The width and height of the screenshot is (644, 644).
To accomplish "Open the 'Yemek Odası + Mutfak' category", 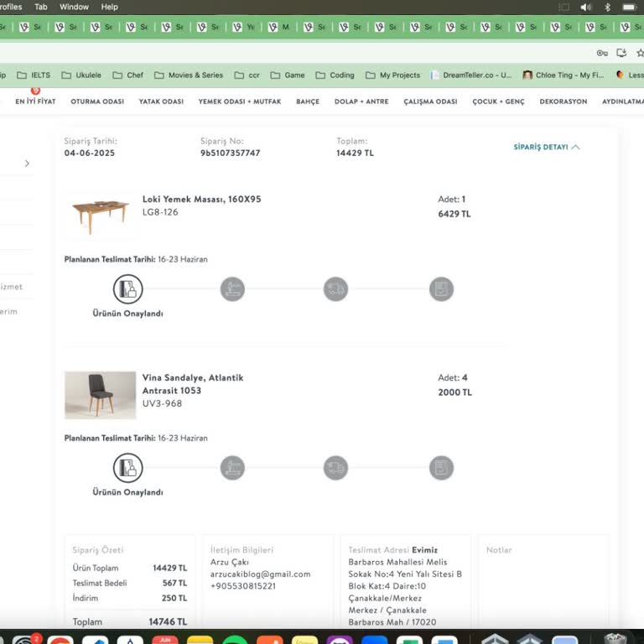I will [x=240, y=101].
